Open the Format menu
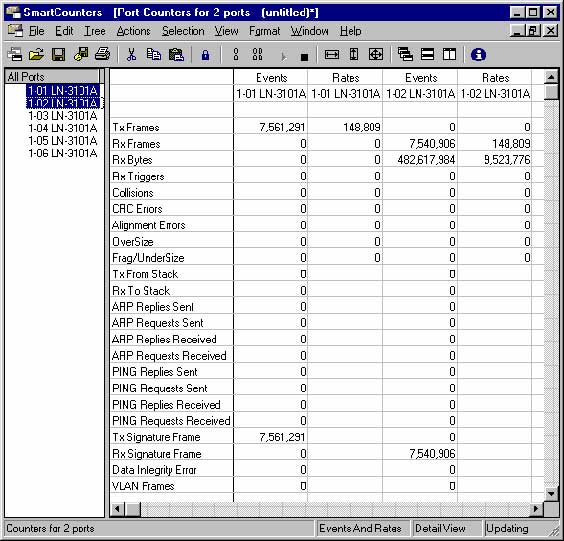Viewport: 564px width, 541px height. (x=264, y=31)
